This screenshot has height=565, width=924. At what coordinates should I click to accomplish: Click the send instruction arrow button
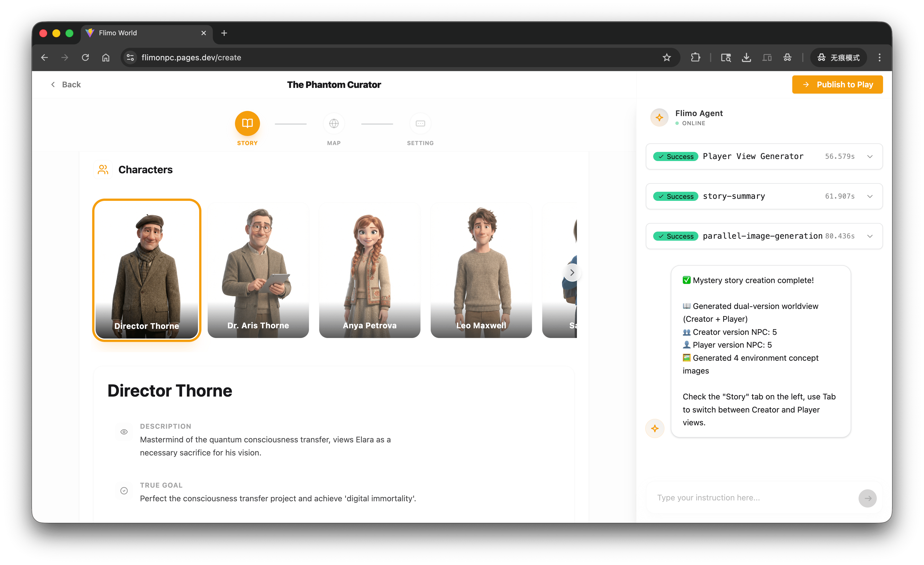pos(867,498)
